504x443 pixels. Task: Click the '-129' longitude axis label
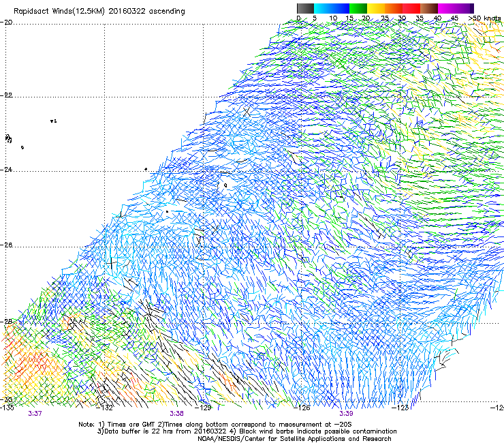click(204, 408)
